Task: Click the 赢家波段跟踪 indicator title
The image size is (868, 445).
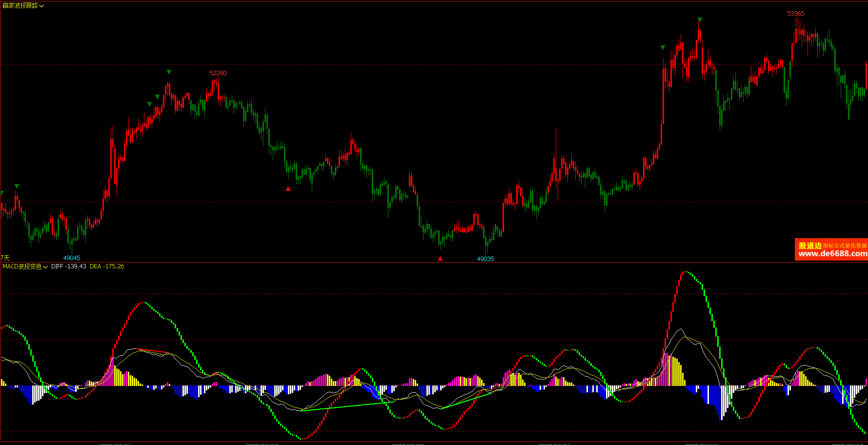Action: 20,6
